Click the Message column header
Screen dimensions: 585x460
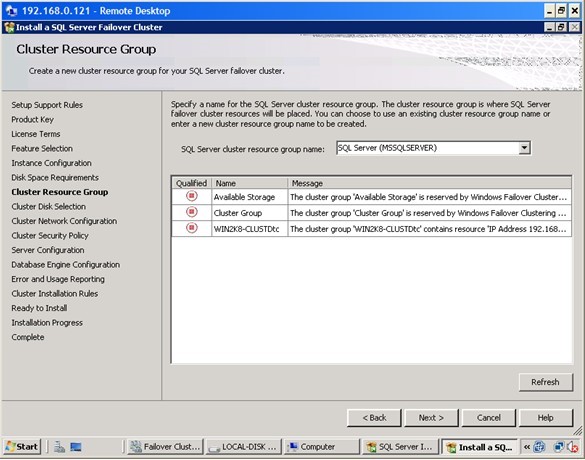[429, 183]
